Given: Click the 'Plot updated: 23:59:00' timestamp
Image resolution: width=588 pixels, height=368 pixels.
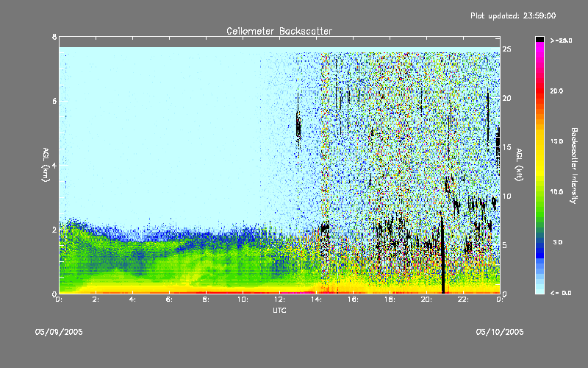Looking at the screenshot, I should [513, 15].
